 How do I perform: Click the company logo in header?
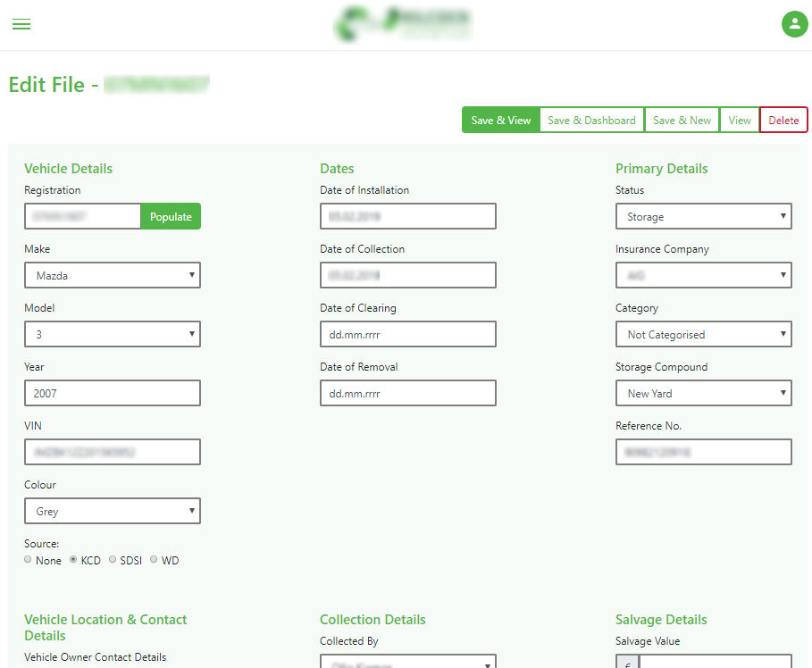404,24
